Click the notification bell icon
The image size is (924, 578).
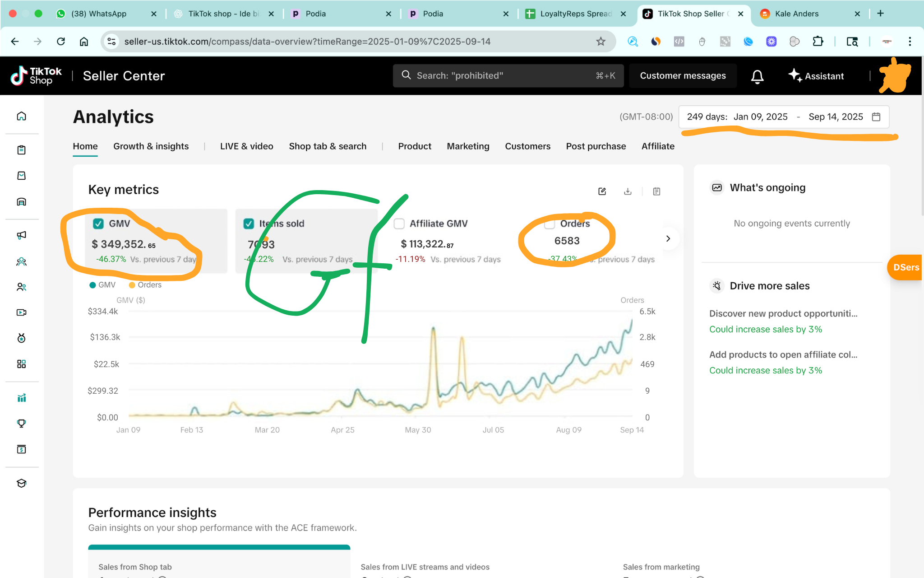click(x=757, y=76)
